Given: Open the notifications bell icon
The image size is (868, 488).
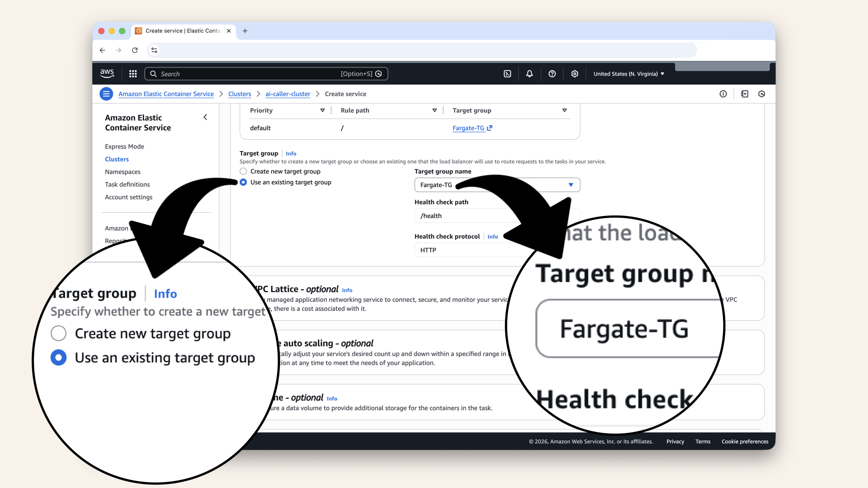Looking at the screenshot, I should click(529, 74).
